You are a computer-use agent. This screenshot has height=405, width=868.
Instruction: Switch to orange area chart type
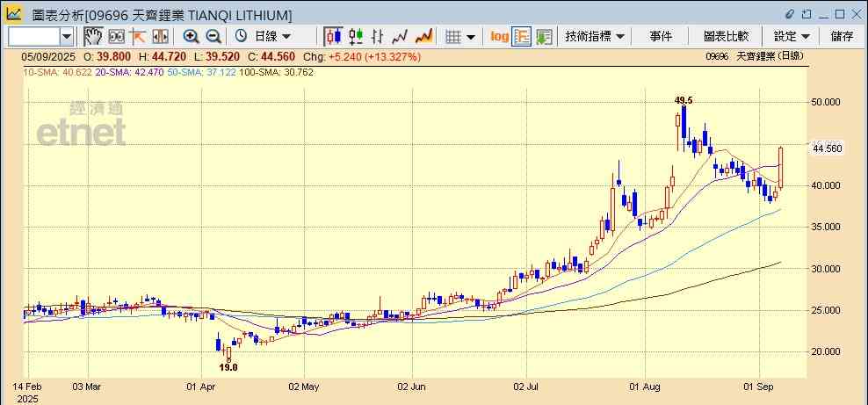tap(423, 37)
